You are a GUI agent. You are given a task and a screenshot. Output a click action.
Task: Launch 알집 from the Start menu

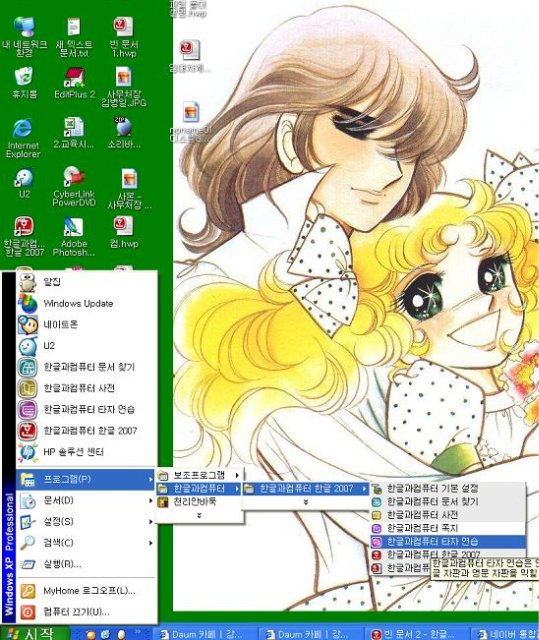(87, 282)
